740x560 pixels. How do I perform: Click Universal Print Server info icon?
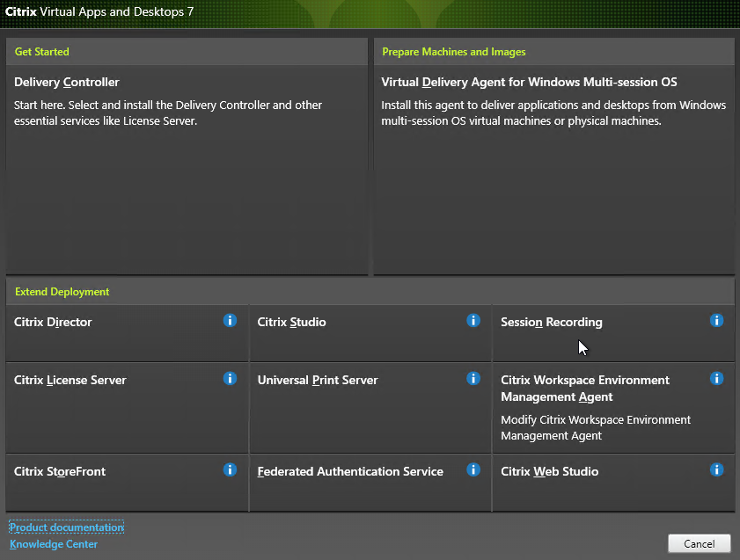click(x=473, y=379)
